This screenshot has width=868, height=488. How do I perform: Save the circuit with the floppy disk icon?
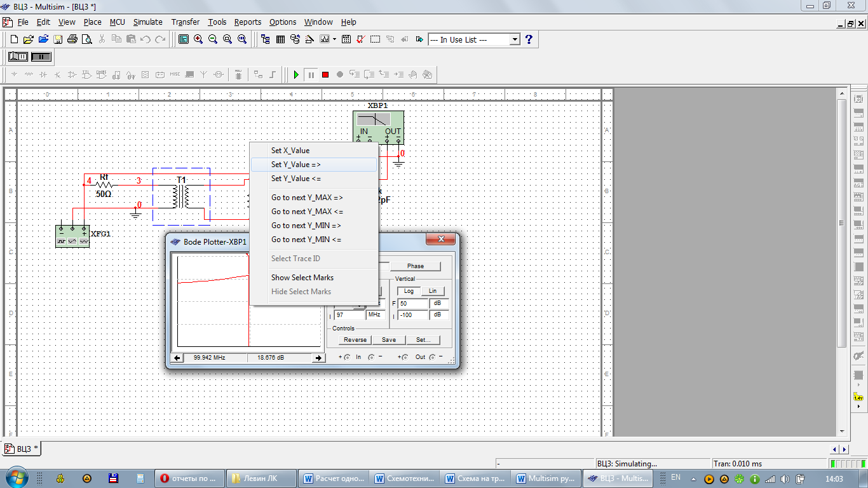pyautogui.click(x=58, y=39)
